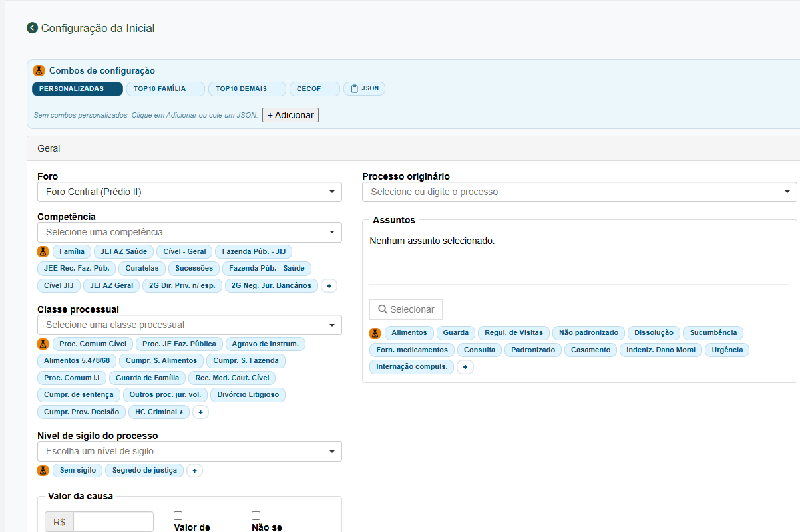
Task: Select the Urgência subject chip
Action: 727,350
